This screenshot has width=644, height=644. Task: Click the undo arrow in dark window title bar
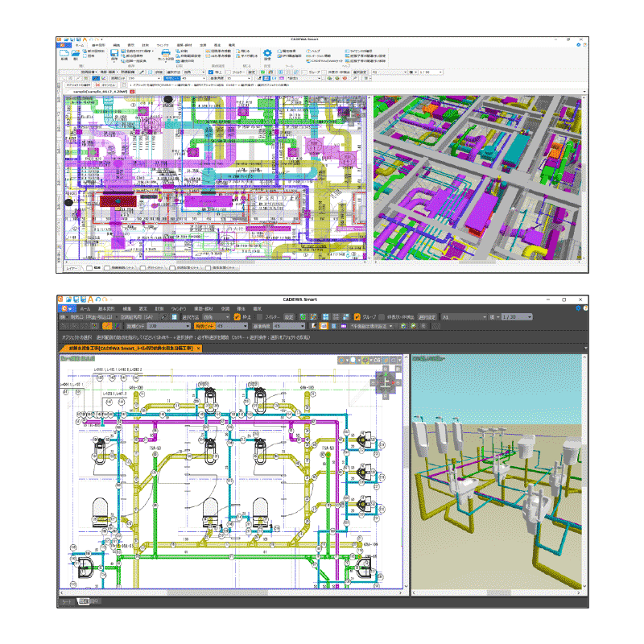click(97, 299)
